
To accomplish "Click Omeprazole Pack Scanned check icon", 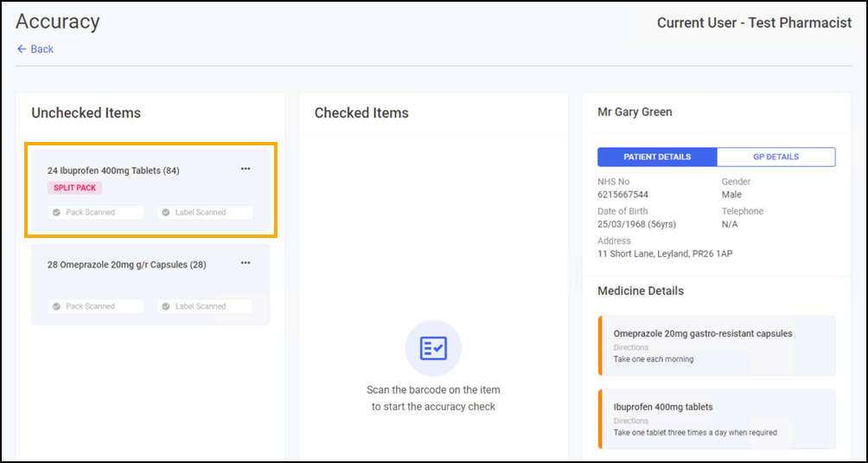I will point(56,306).
